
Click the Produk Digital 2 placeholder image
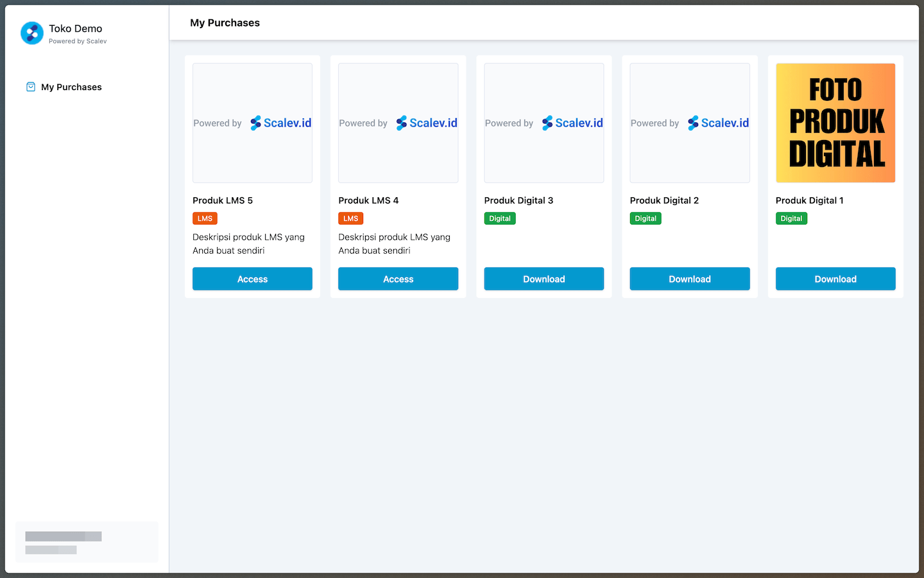point(689,123)
